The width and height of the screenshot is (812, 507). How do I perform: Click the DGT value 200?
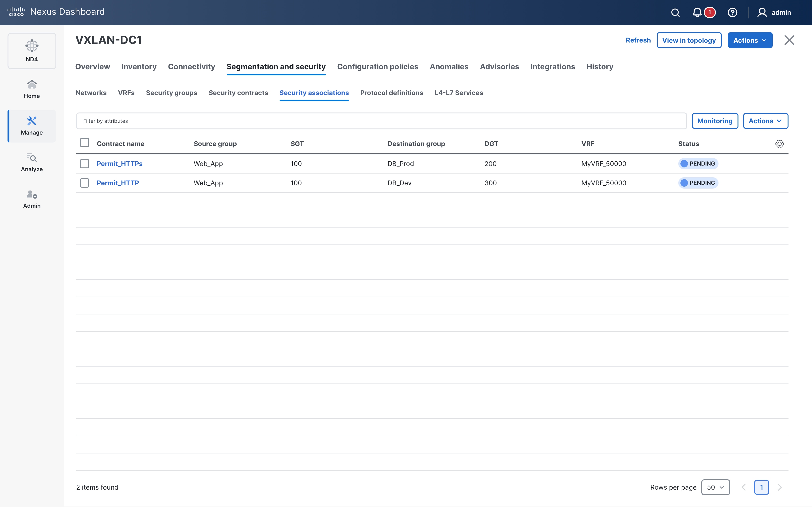coord(490,164)
